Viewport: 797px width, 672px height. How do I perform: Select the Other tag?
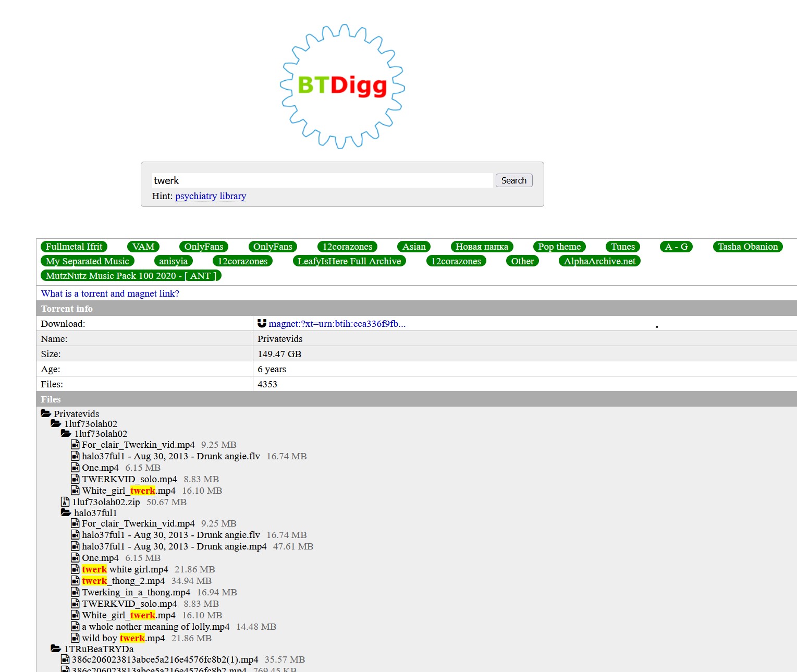tap(522, 261)
